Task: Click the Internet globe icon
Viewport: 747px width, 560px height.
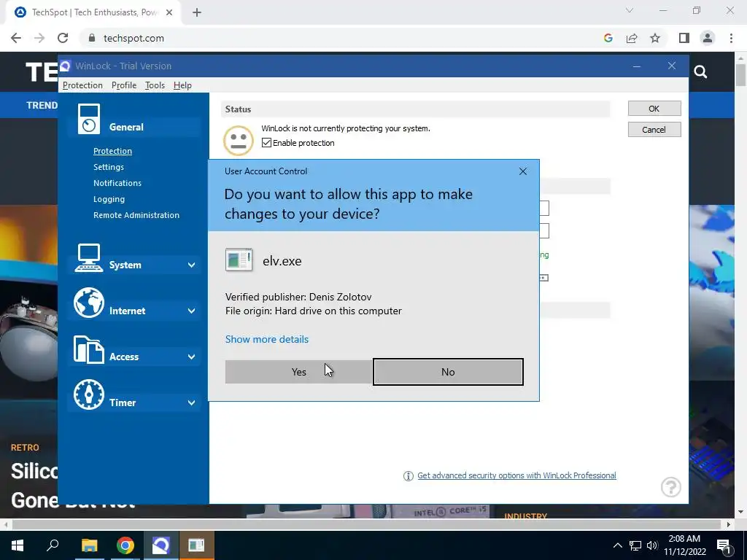Action: 88,303
